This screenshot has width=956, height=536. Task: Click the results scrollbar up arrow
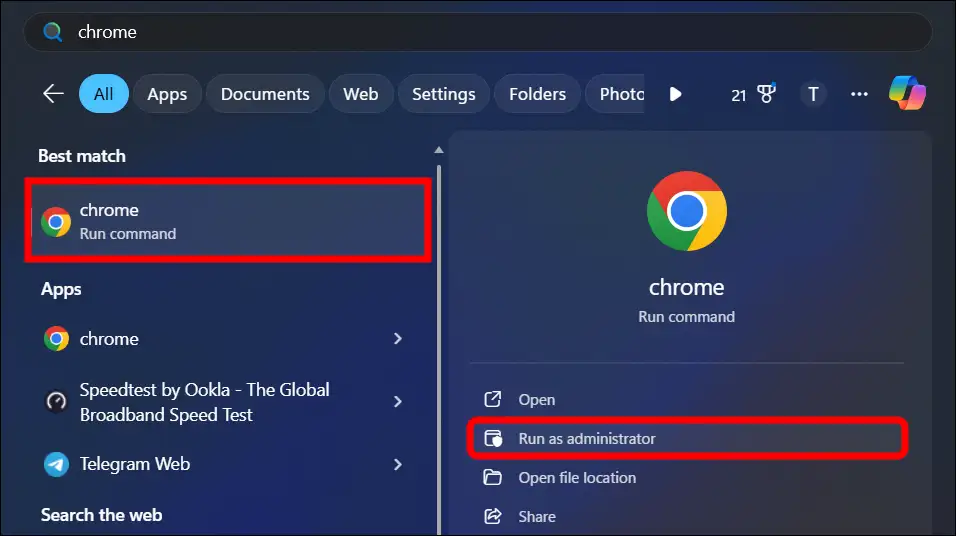tap(438, 150)
